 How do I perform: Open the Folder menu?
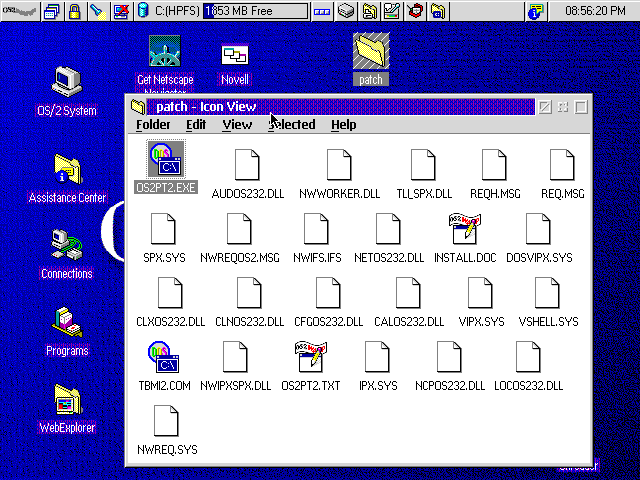[x=153, y=124]
